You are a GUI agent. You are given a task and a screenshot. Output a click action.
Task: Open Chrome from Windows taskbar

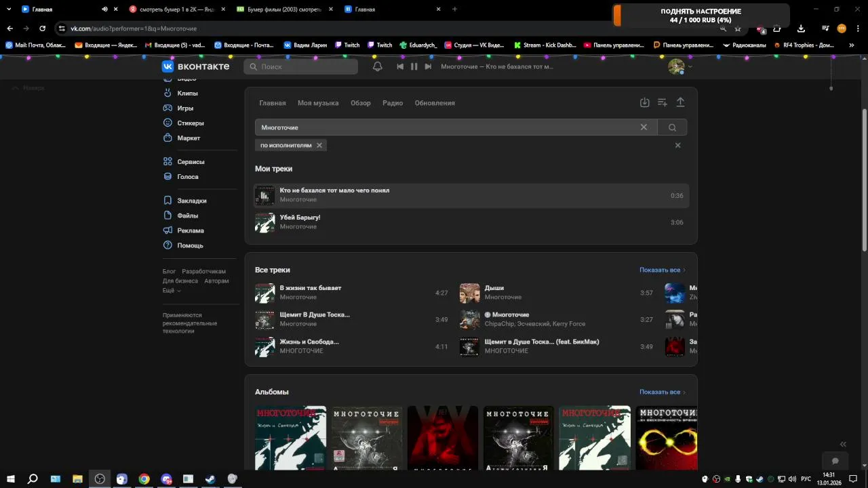click(144, 479)
